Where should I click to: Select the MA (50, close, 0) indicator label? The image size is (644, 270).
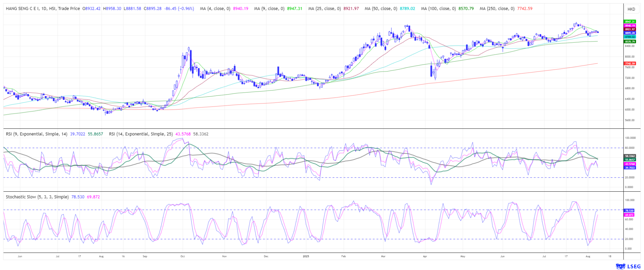click(381, 8)
